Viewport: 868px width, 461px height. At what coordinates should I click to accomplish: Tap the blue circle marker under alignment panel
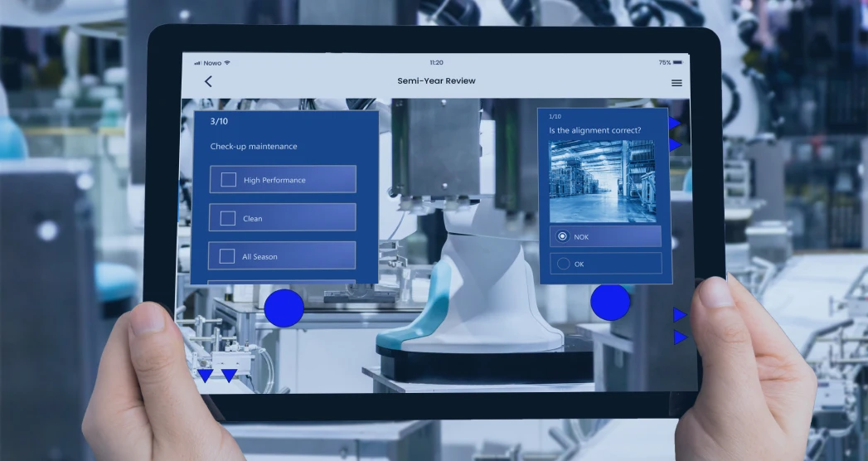point(610,302)
